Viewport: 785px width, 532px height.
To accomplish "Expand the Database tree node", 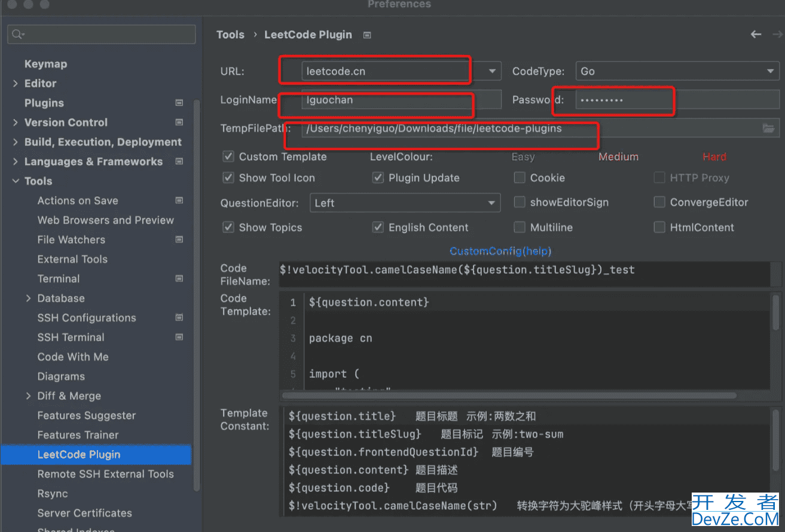I will 28,298.
